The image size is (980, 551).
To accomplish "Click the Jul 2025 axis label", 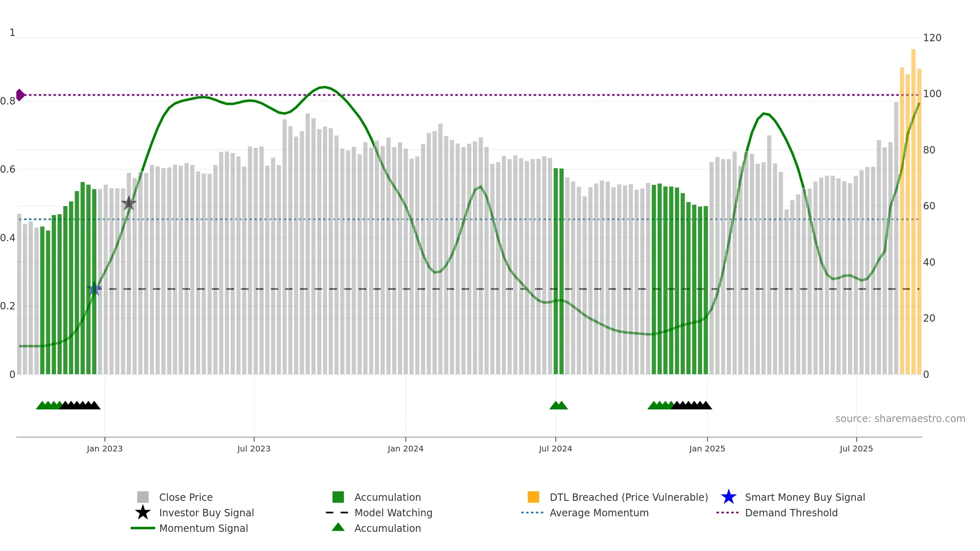I will click(x=856, y=449).
